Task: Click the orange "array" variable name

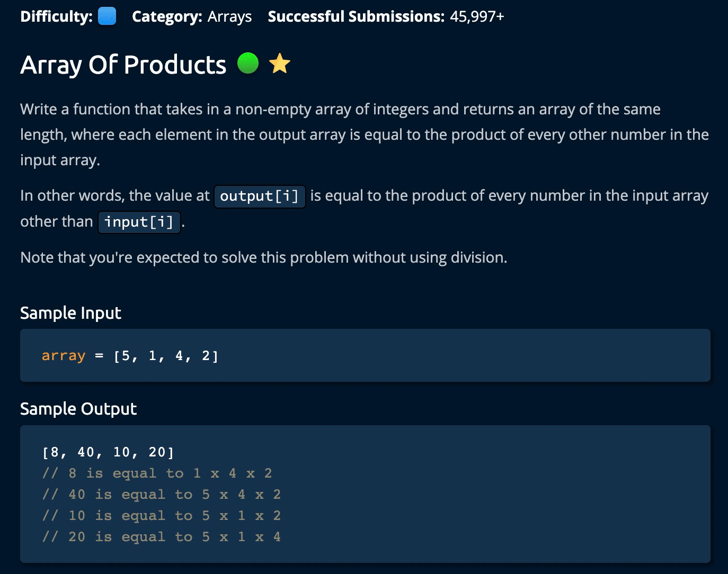Action: coord(64,356)
